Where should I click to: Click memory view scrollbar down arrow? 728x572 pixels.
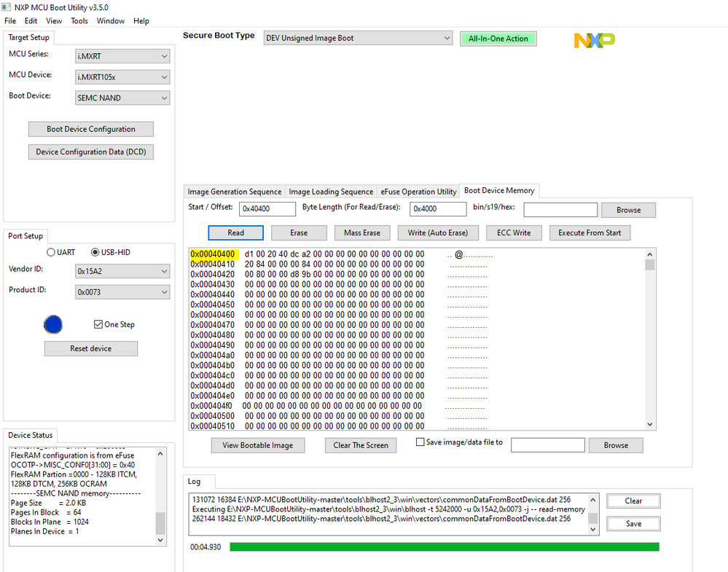[650, 424]
